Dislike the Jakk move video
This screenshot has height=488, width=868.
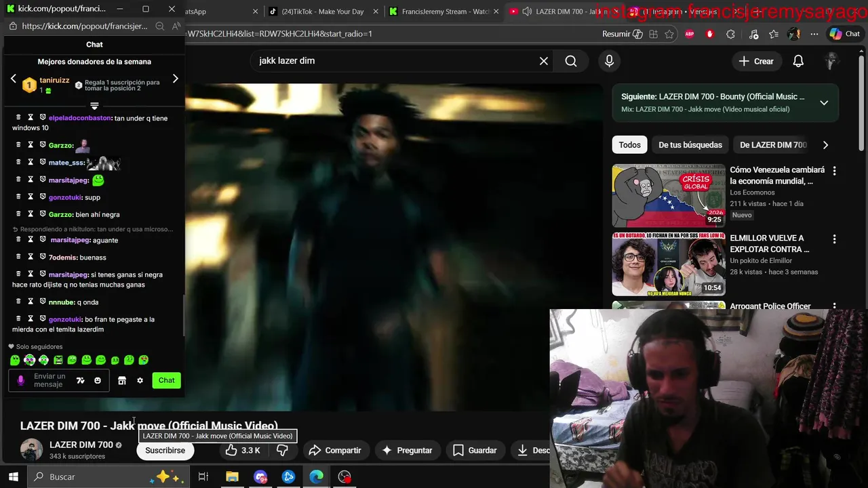tap(283, 451)
